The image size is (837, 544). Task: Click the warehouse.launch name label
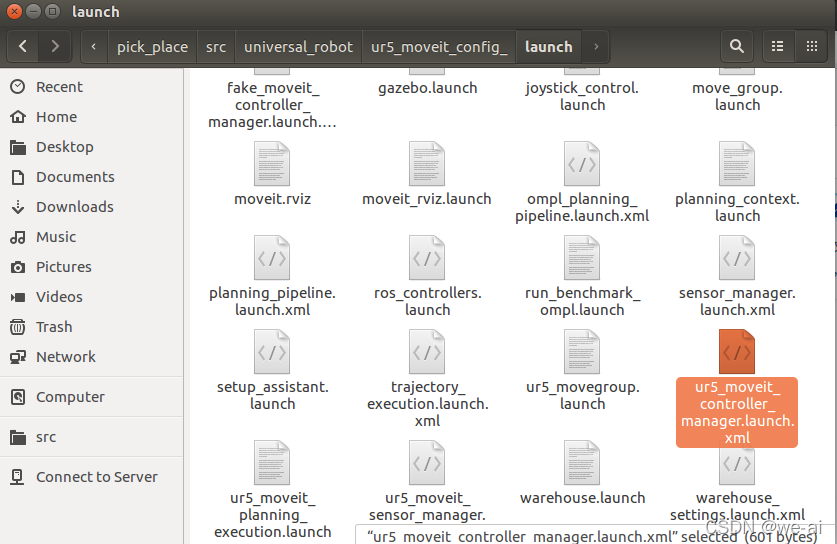coord(582,498)
